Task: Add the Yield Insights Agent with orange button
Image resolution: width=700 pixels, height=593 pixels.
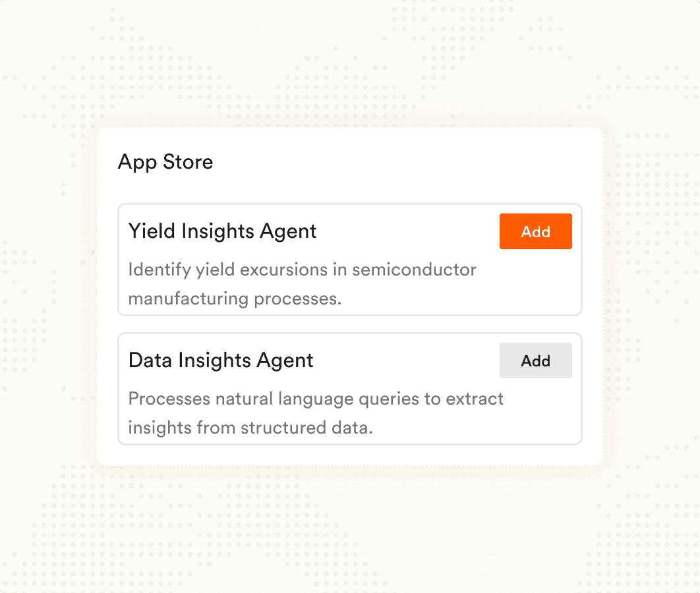Action: click(535, 231)
